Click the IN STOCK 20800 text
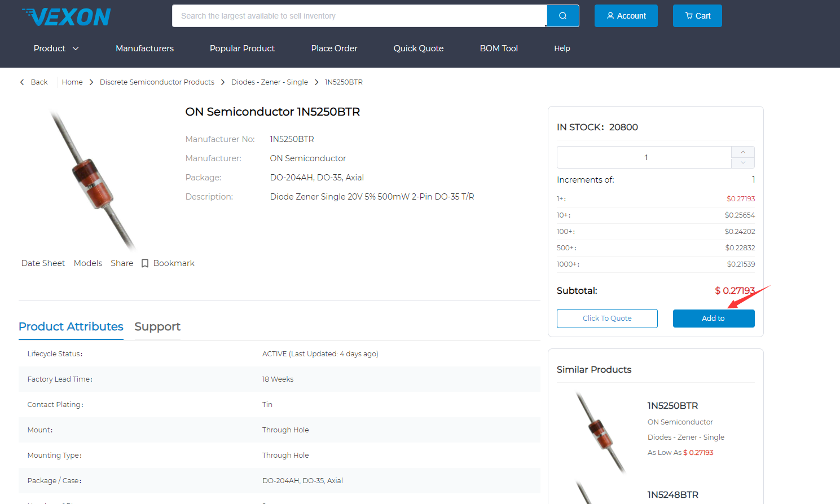 [597, 127]
